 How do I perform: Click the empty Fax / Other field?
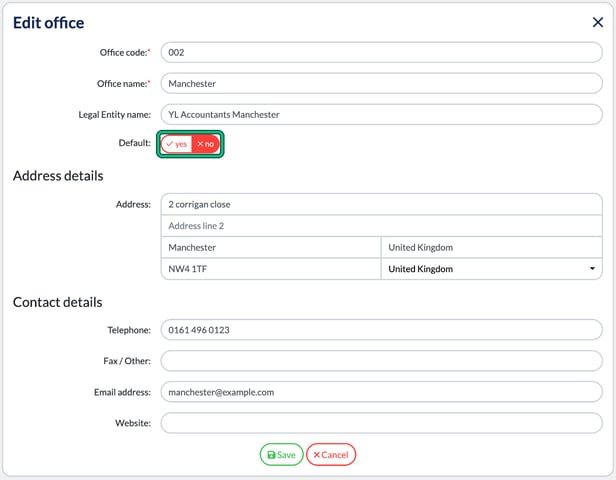coord(381,361)
